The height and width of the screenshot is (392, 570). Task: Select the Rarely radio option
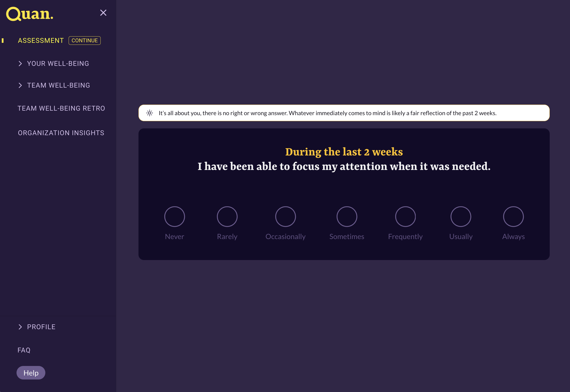(227, 217)
